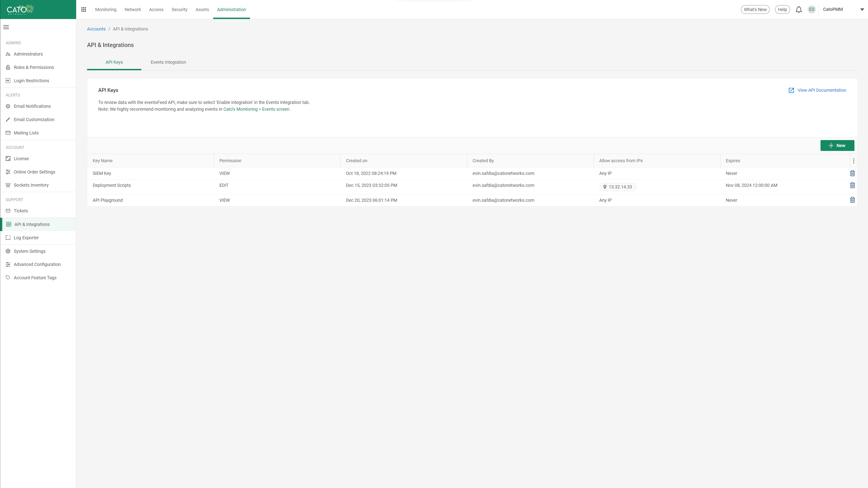Switch to the Events Integration tab

168,62
